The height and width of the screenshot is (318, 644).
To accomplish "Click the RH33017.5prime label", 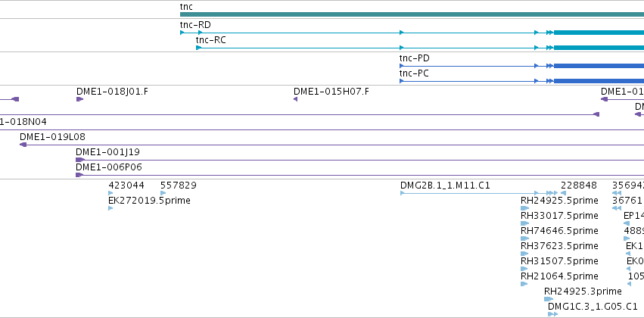I will [559, 216].
